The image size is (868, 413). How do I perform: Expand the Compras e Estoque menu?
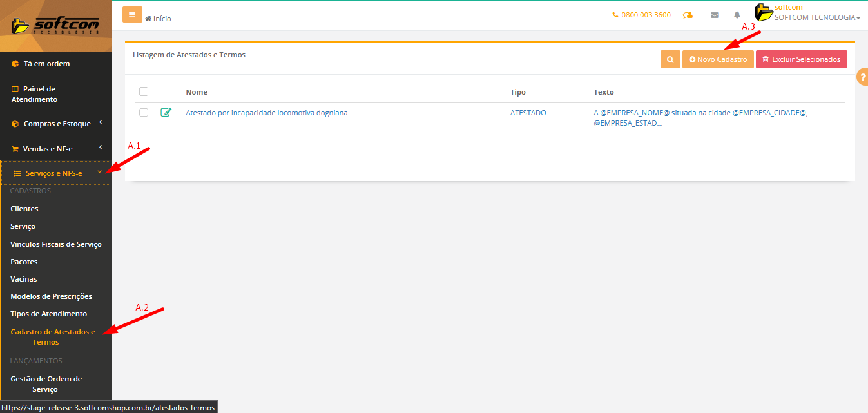(x=56, y=124)
